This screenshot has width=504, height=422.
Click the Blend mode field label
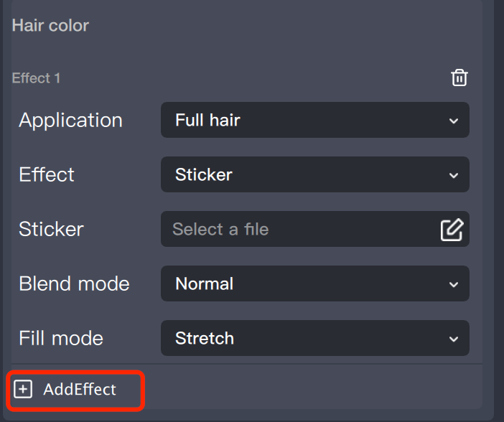[x=74, y=283]
